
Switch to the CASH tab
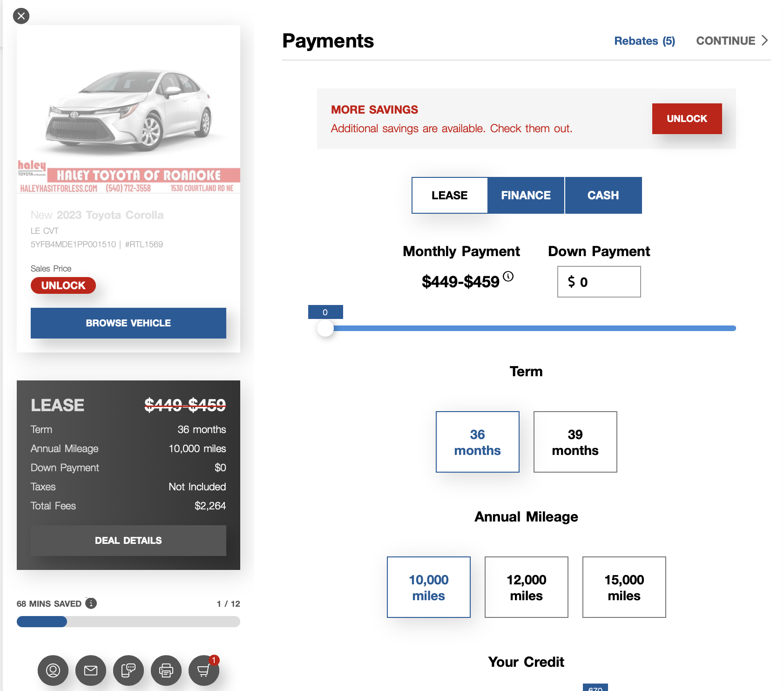[603, 195]
